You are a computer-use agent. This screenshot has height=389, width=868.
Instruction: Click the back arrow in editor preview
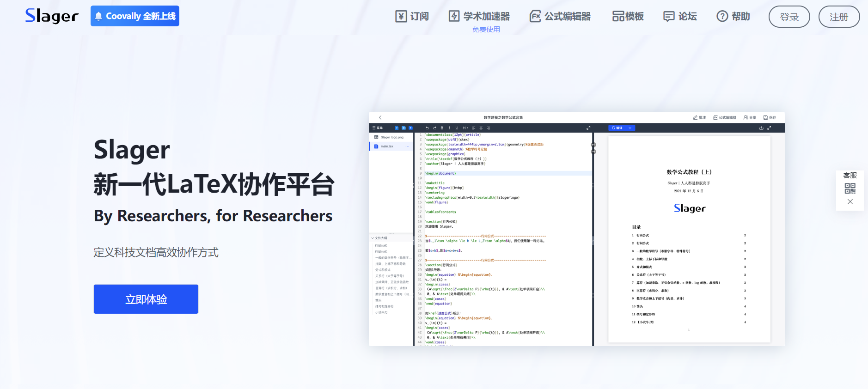click(380, 118)
